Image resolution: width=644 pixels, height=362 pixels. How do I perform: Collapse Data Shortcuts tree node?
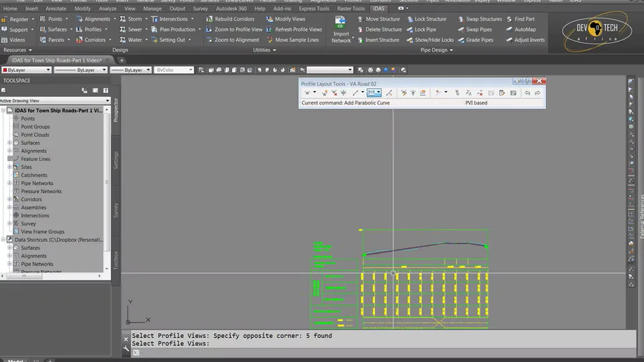(x=3, y=240)
